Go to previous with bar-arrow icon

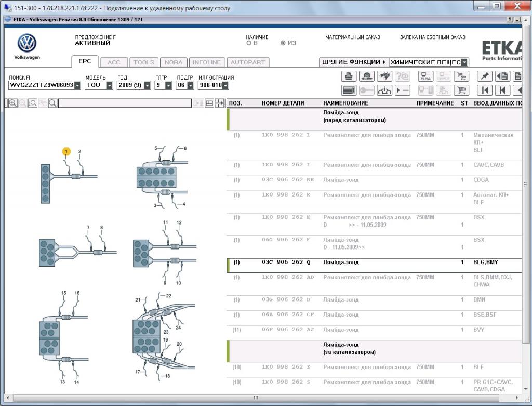point(502,90)
